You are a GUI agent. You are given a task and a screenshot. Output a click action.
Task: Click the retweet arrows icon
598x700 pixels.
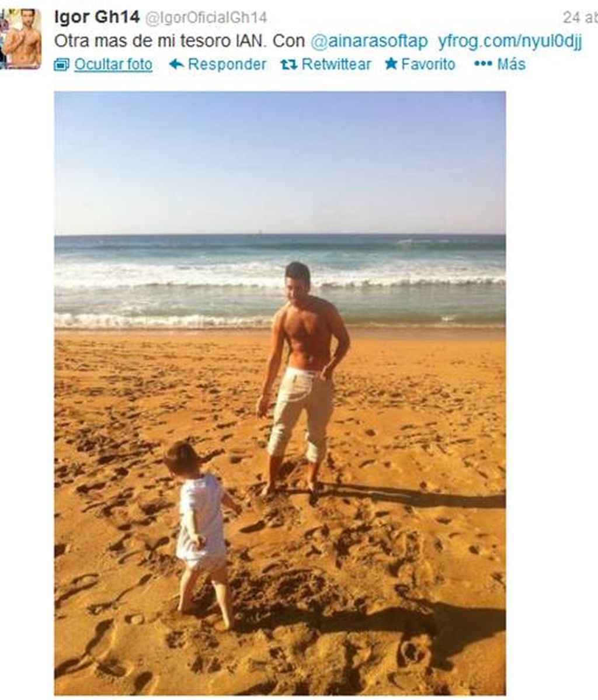[288, 65]
